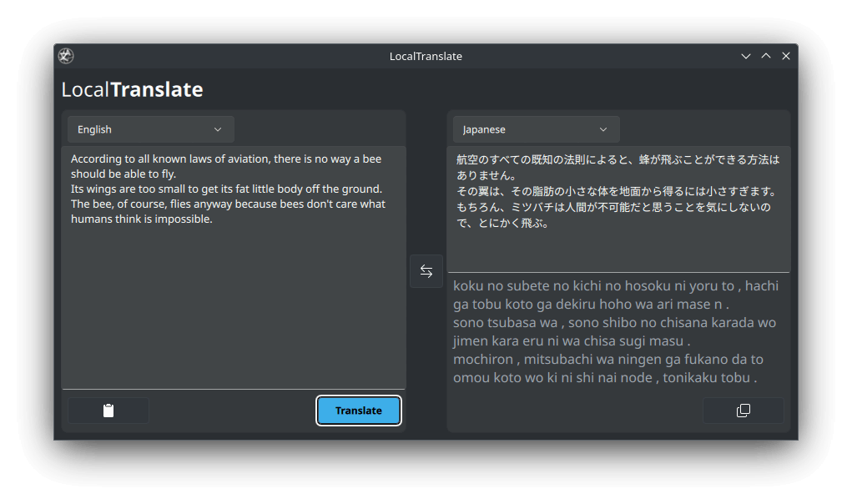Screen dimensions: 852x504
Task: Click the down-arrow icon in the title bar
Action: click(x=745, y=56)
